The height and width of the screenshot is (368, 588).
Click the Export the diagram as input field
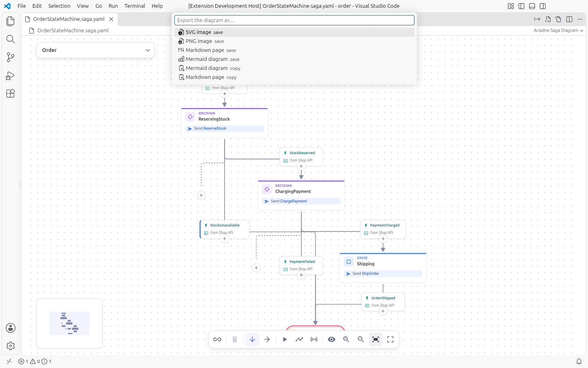294,20
